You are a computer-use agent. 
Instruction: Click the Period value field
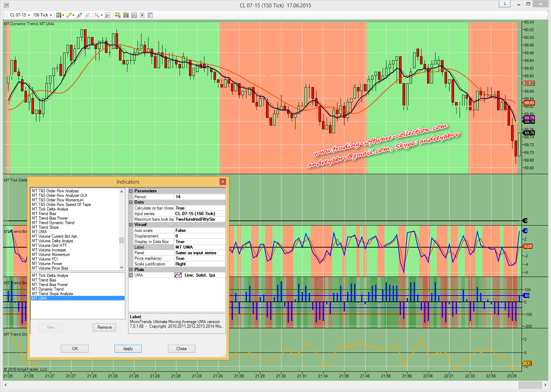coord(200,197)
